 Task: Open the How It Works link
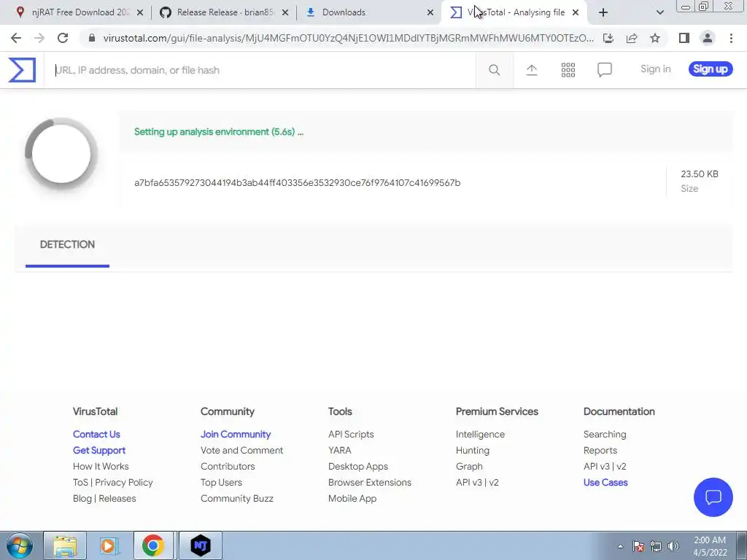101,466
